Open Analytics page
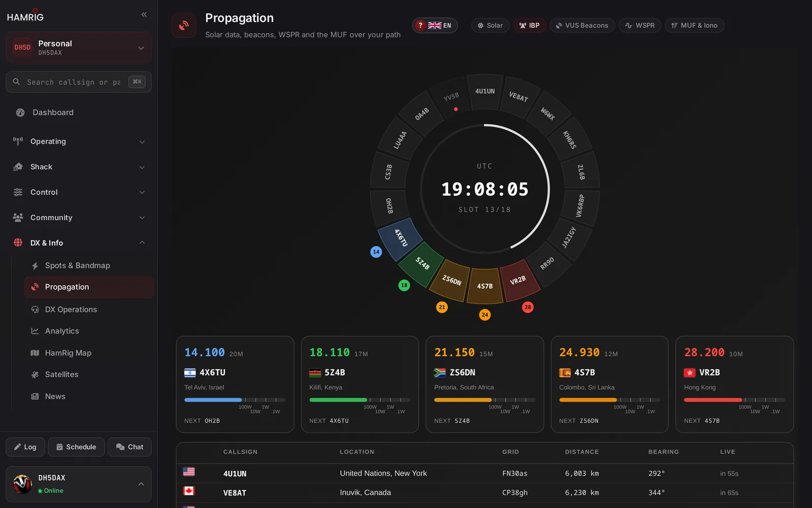 [89, 331]
